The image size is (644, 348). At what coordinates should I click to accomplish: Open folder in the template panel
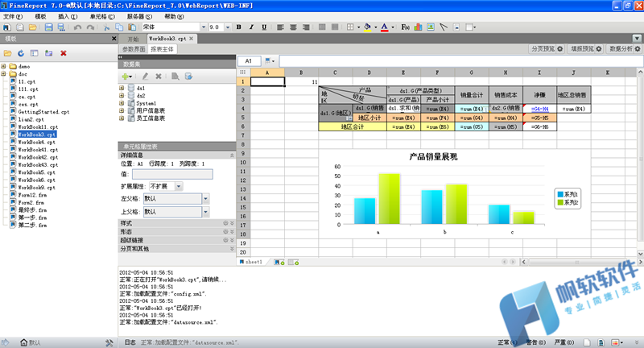(7, 53)
